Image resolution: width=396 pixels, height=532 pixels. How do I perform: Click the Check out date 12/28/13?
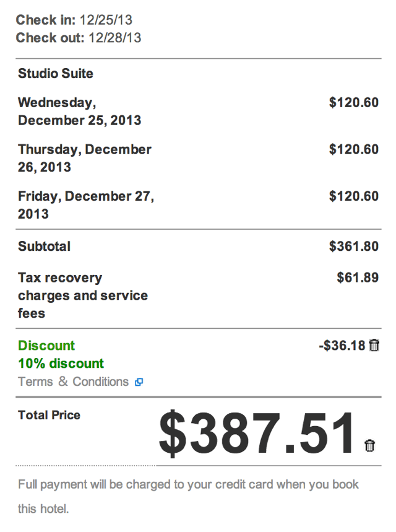click(x=114, y=38)
